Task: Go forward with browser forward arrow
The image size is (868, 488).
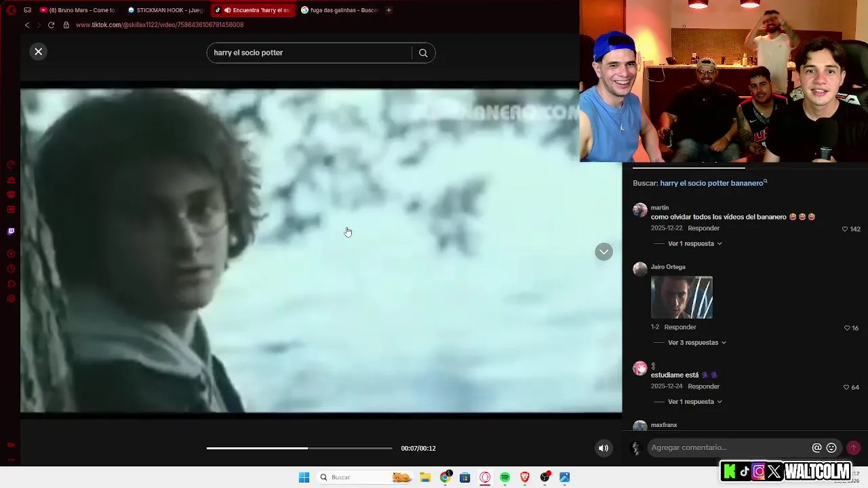Action: pos(39,25)
